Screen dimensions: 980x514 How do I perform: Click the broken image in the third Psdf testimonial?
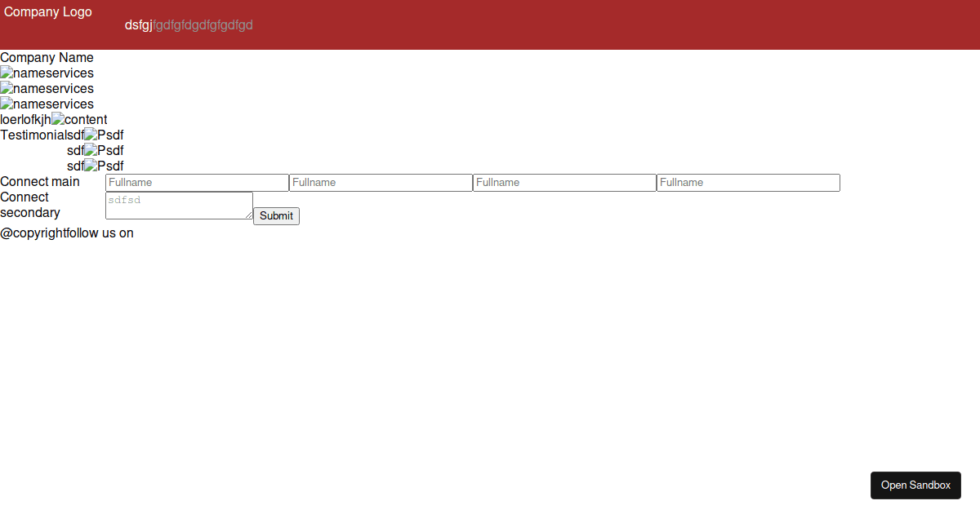tap(90, 166)
